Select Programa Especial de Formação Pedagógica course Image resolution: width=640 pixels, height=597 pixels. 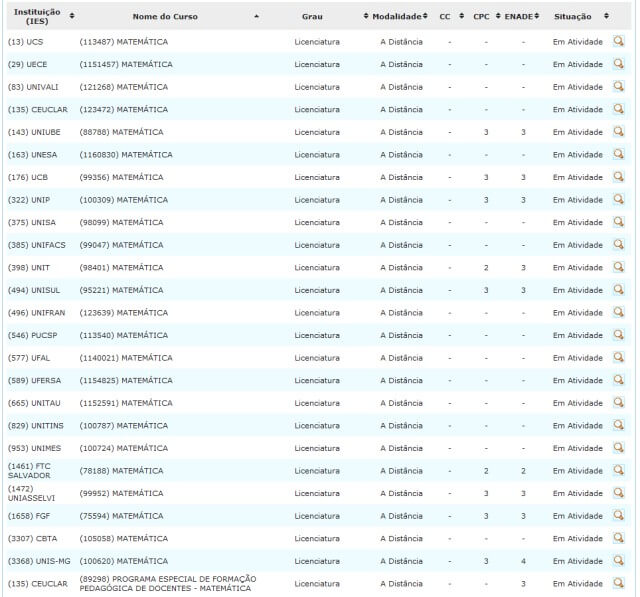[x=168, y=584]
